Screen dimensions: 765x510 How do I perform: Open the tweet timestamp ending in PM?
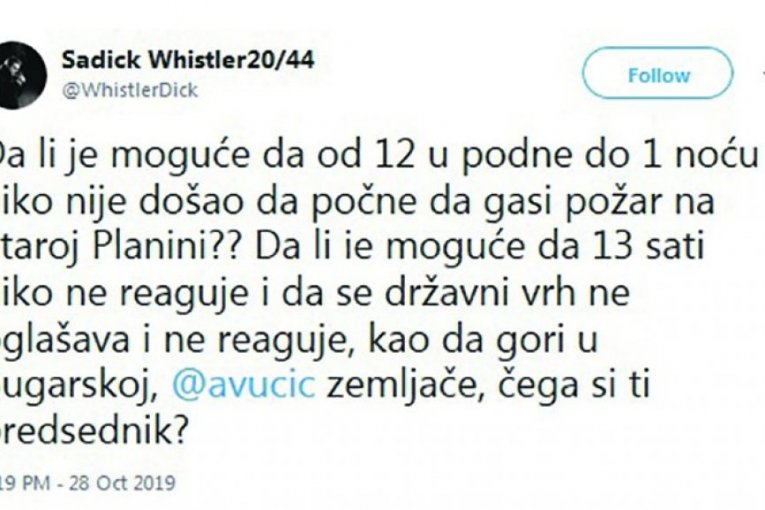click(24, 483)
